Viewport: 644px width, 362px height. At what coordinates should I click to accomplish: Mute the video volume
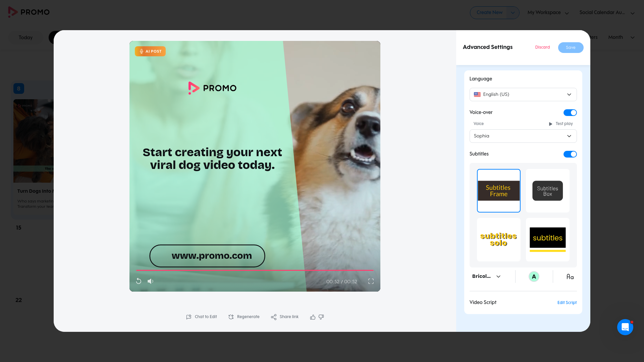[x=151, y=281]
